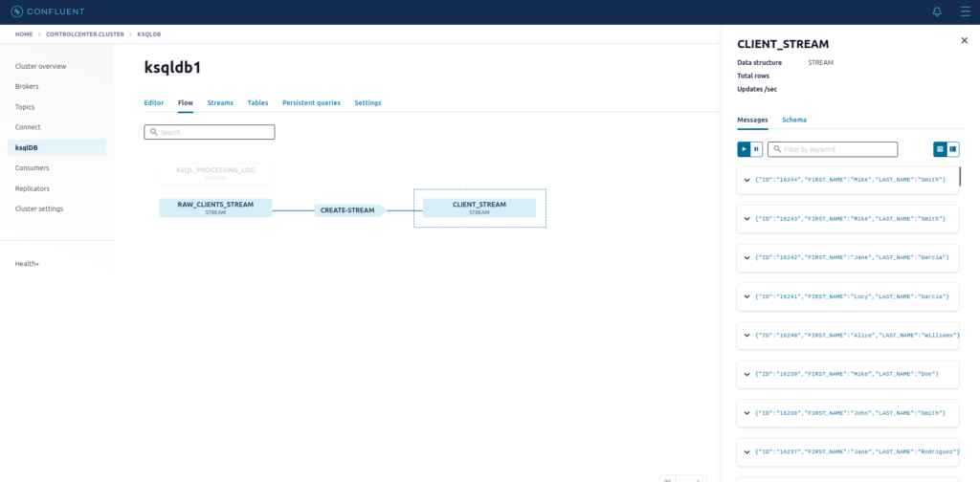Open the Editor tab
The height and width of the screenshot is (482, 980).
[x=153, y=102]
